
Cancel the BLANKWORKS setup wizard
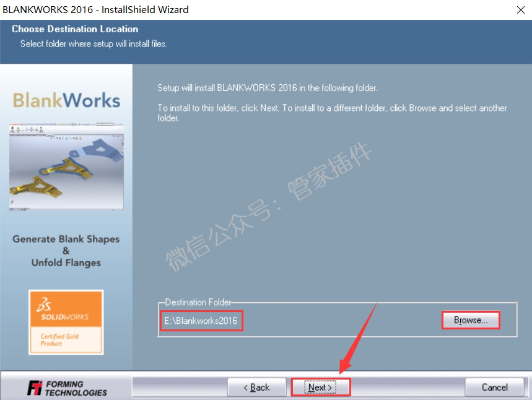[x=494, y=387]
